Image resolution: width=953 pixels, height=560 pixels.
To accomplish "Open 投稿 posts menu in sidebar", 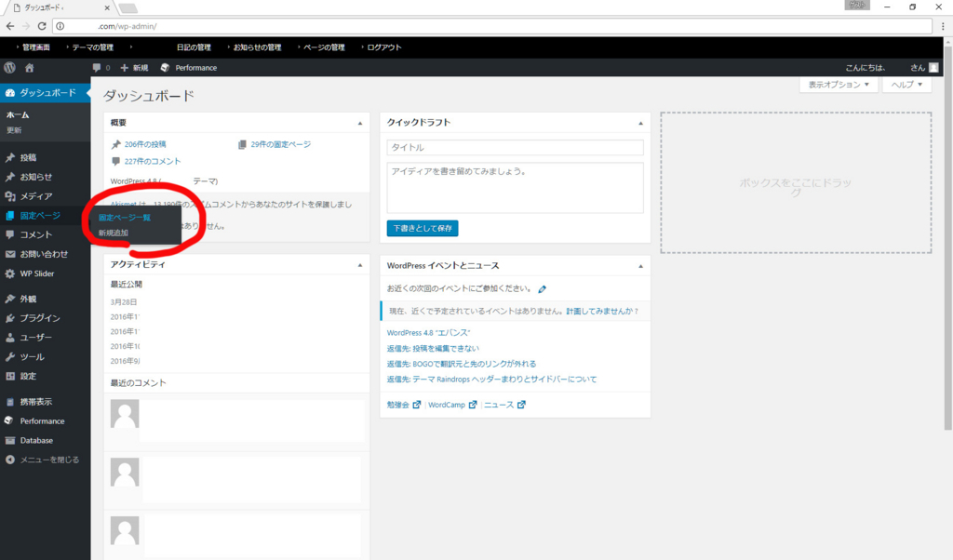I will click(45, 157).
